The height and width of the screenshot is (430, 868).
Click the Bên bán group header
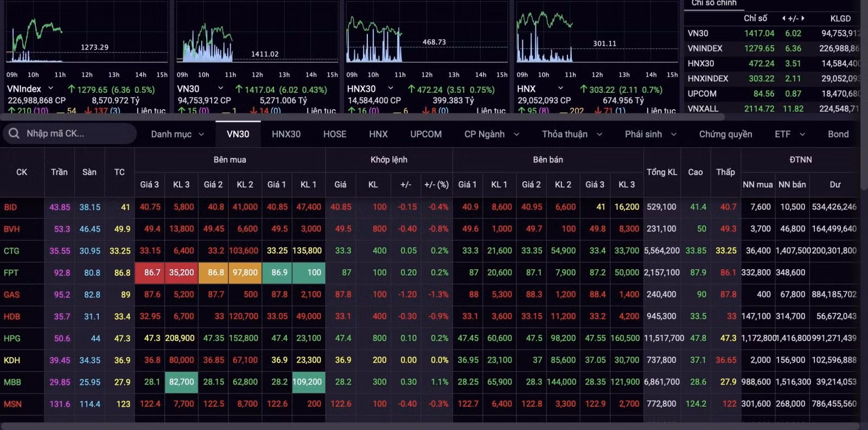(548, 160)
